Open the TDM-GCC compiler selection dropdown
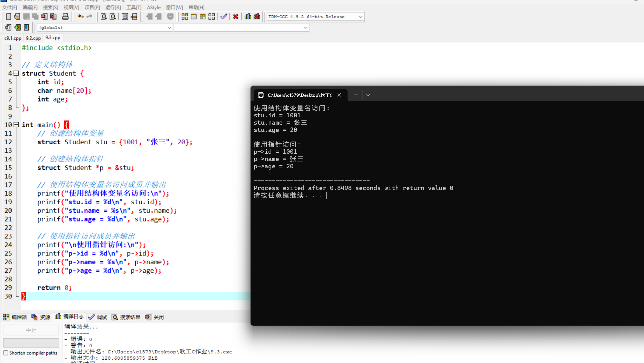This screenshot has height=363, width=644. [x=360, y=17]
